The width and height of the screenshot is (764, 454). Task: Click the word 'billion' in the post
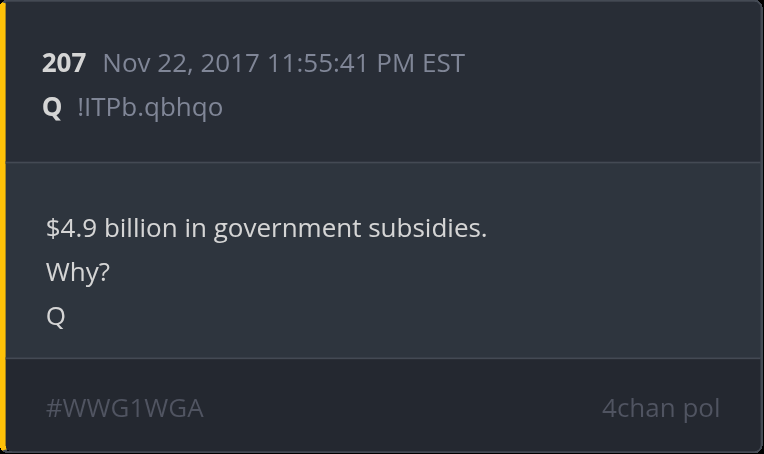141,228
